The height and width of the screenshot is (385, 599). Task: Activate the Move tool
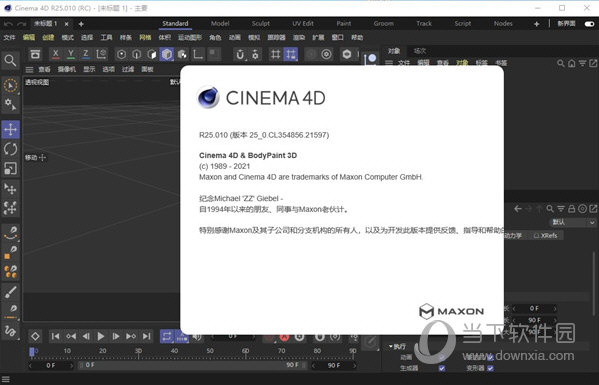pyautogui.click(x=10, y=129)
